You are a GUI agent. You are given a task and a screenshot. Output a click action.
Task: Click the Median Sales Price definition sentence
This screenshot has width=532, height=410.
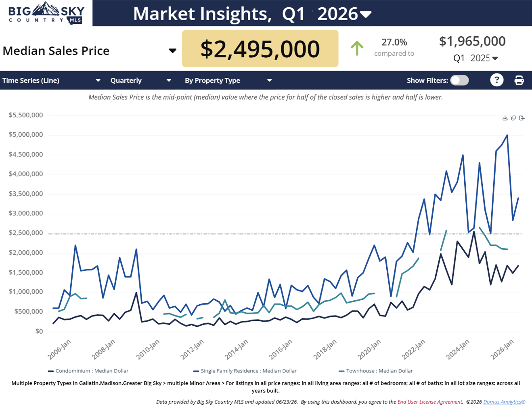[266, 97]
